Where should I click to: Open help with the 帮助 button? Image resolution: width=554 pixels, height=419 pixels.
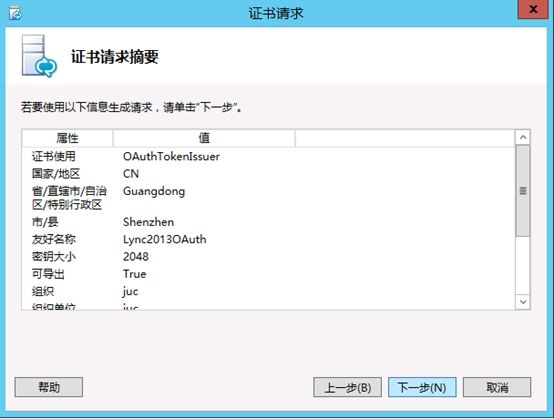coord(49,387)
